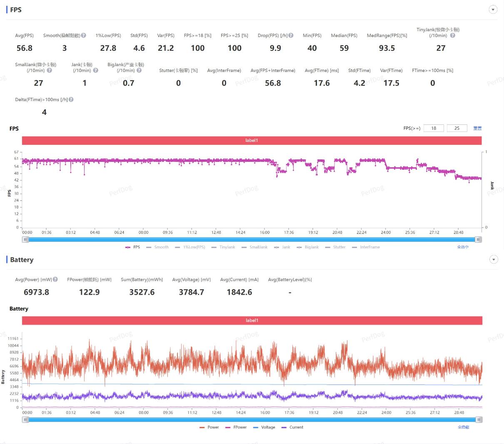Open help tooltip for TinyJank metric
This screenshot has width=504, height=444.
(452, 35)
